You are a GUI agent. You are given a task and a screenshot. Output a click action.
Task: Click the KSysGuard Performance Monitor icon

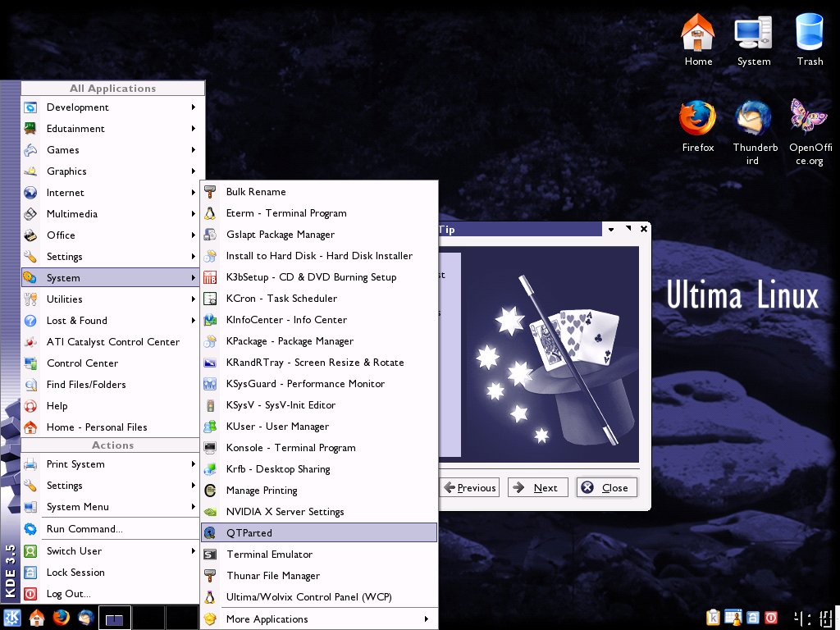210,384
